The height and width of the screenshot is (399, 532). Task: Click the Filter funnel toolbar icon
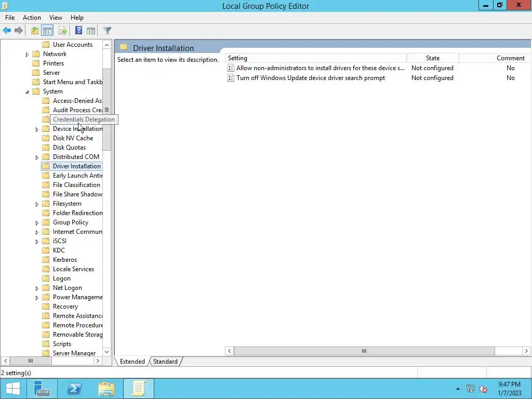107,31
